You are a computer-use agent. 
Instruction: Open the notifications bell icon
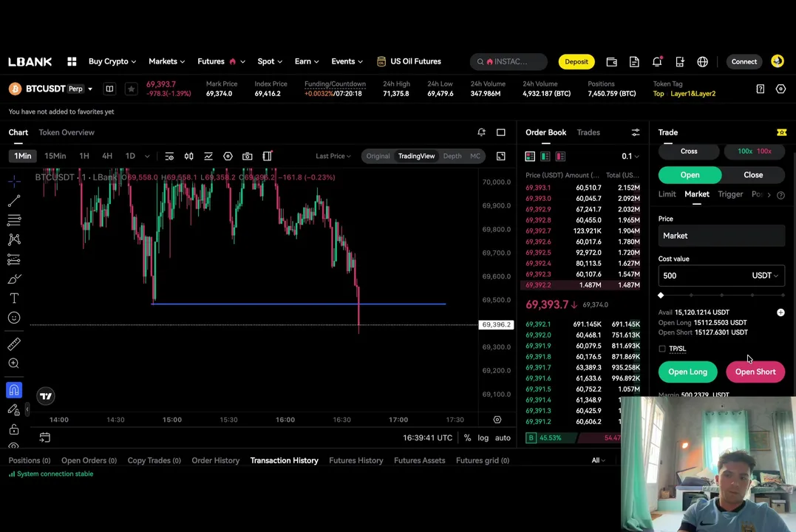tap(657, 62)
